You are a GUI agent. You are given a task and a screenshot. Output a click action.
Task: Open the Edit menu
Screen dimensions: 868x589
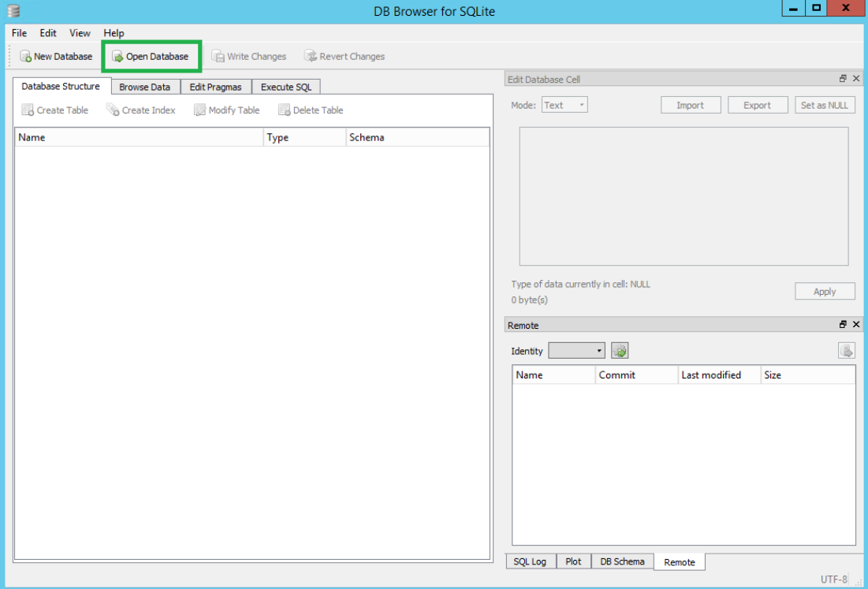(x=47, y=33)
